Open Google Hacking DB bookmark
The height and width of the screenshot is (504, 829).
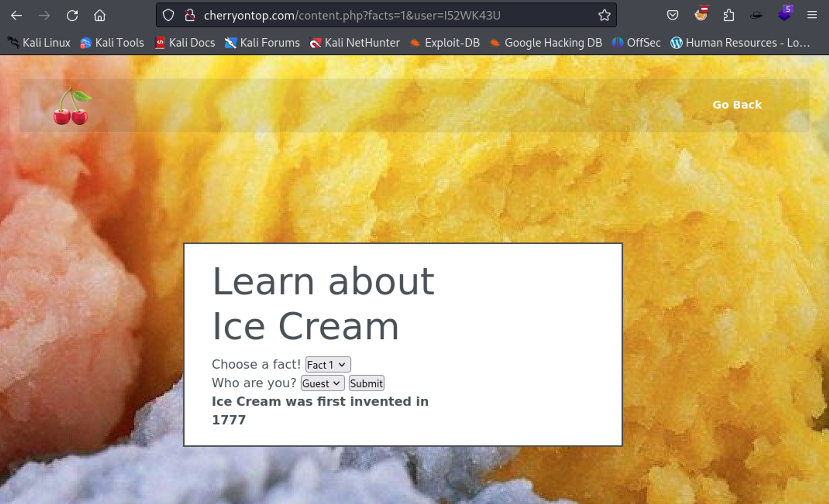545,43
